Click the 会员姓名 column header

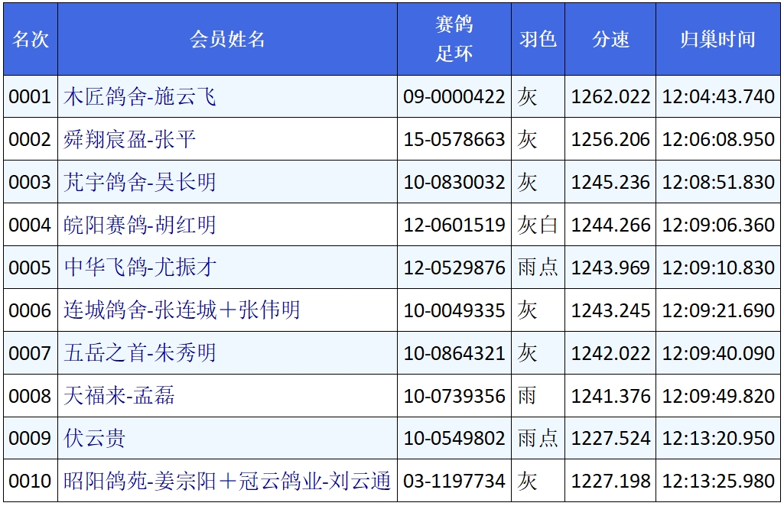(x=227, y=39)
